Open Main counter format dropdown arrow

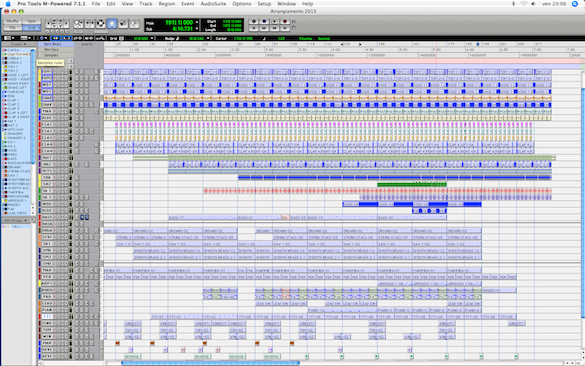(197, 22)
